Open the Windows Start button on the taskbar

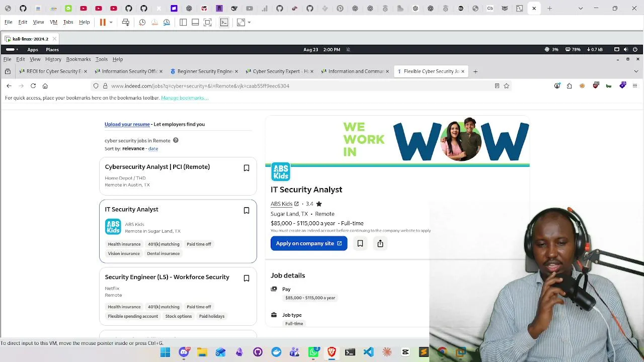click(165, 352)
